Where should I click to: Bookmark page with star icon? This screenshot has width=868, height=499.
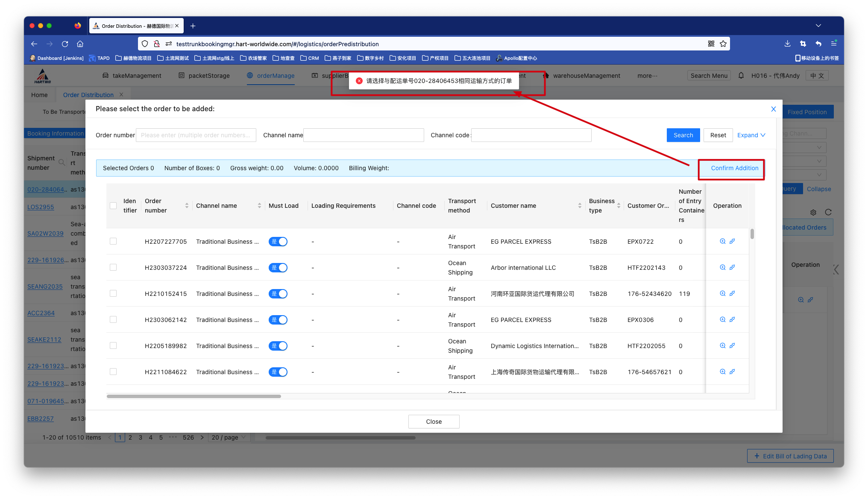(x=723, y=44)
